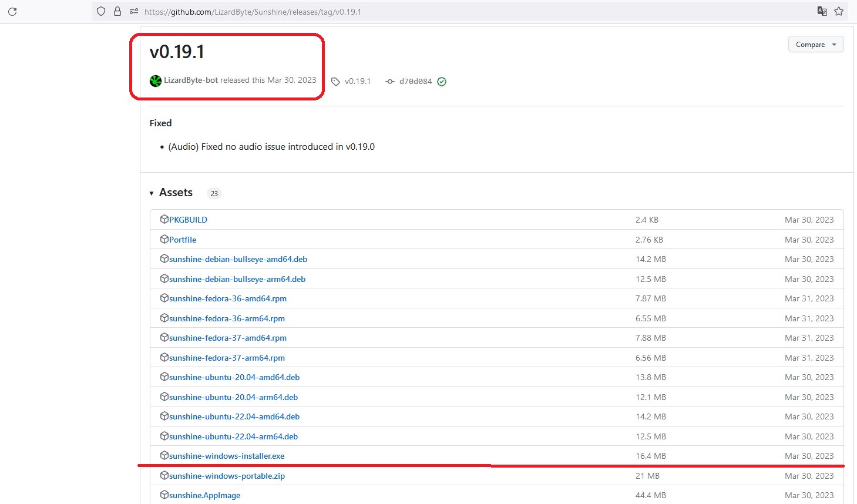Click package icon for sunshine-fedora-37-arm64.rpm

164,357
